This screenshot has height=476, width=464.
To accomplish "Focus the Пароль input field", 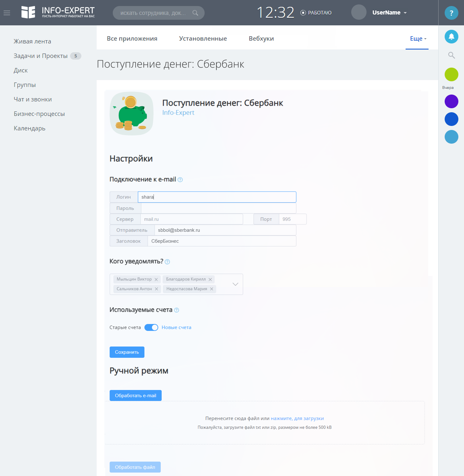I will click(218, 208).
